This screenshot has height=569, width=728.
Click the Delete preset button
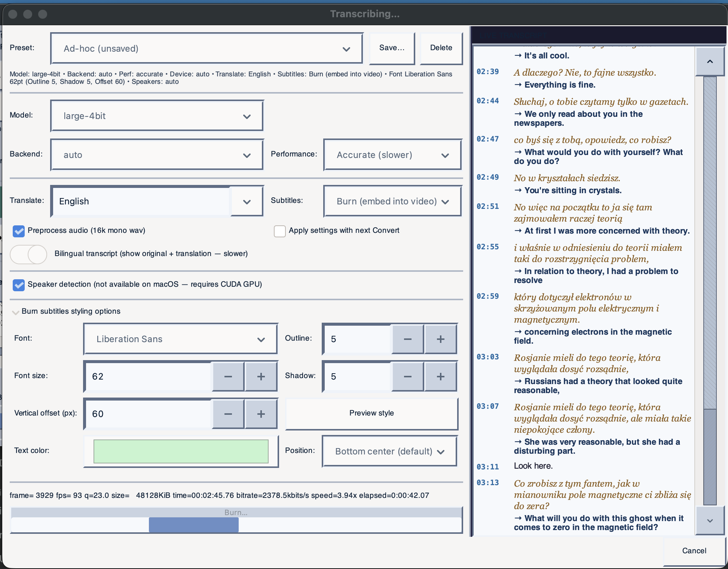point(441,48)
